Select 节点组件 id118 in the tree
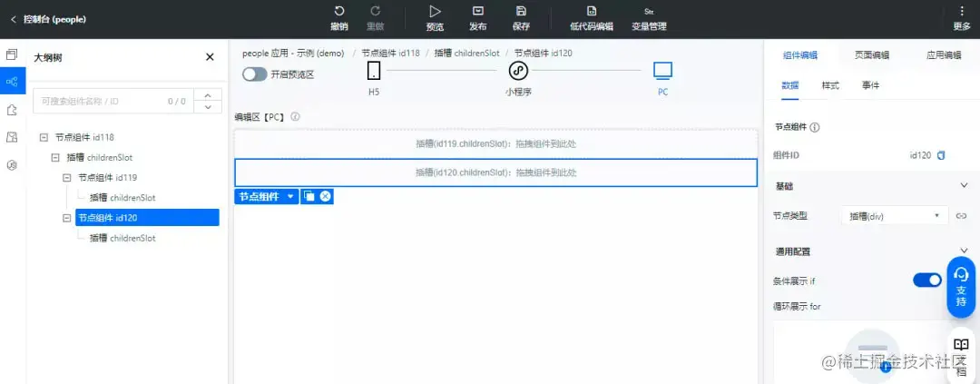 [x=84, y=137]
